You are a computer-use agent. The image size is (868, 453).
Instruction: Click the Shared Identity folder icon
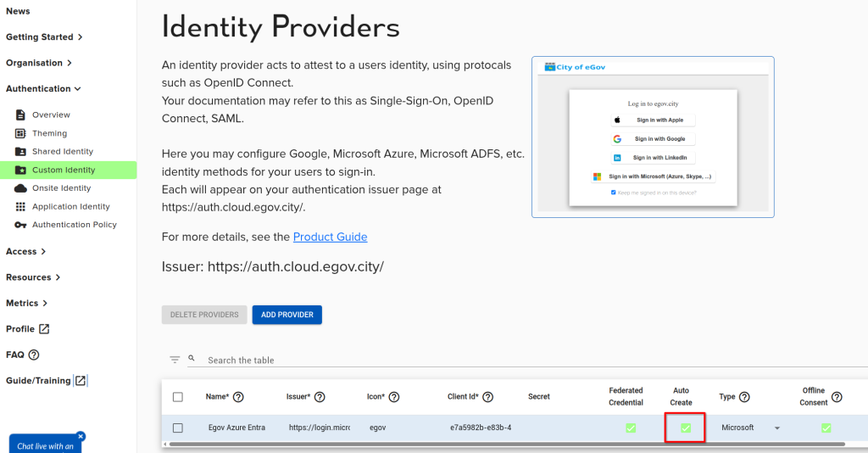click(x=20, y=151)
